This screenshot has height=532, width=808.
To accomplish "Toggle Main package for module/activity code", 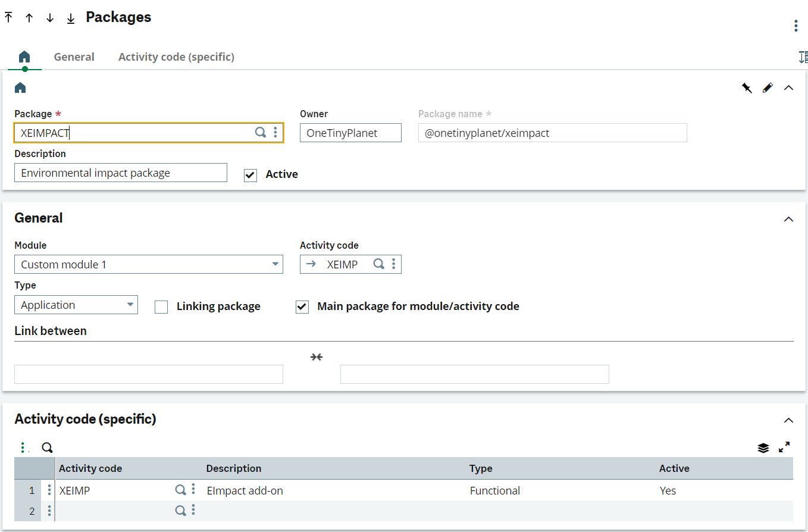I will (302, 307).
